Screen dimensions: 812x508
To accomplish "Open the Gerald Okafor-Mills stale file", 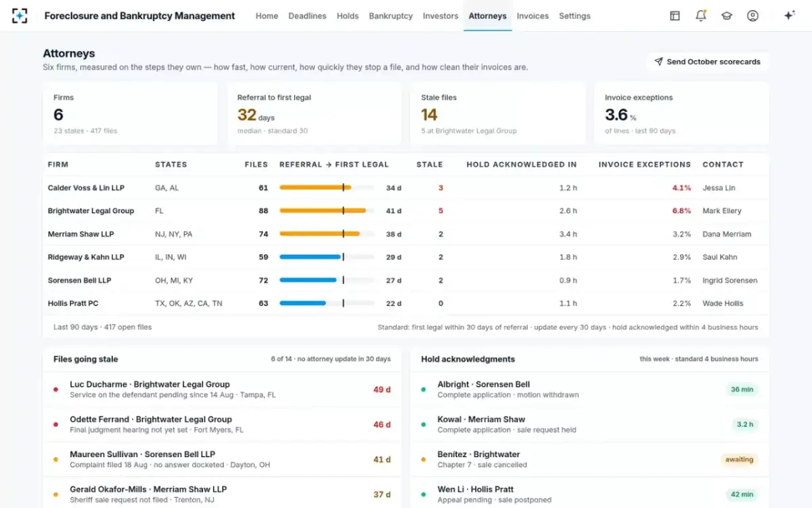I will coord(222,494).
